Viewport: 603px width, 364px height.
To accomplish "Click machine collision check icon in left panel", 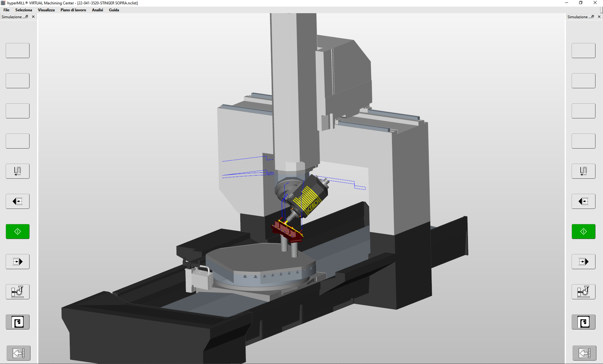I will click(x=18, y=292).
